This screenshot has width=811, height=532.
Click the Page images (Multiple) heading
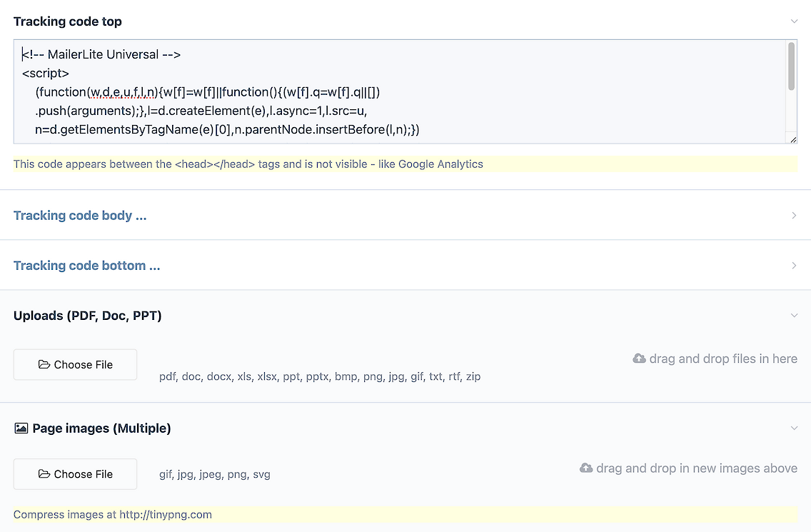[x=101, y=428]
